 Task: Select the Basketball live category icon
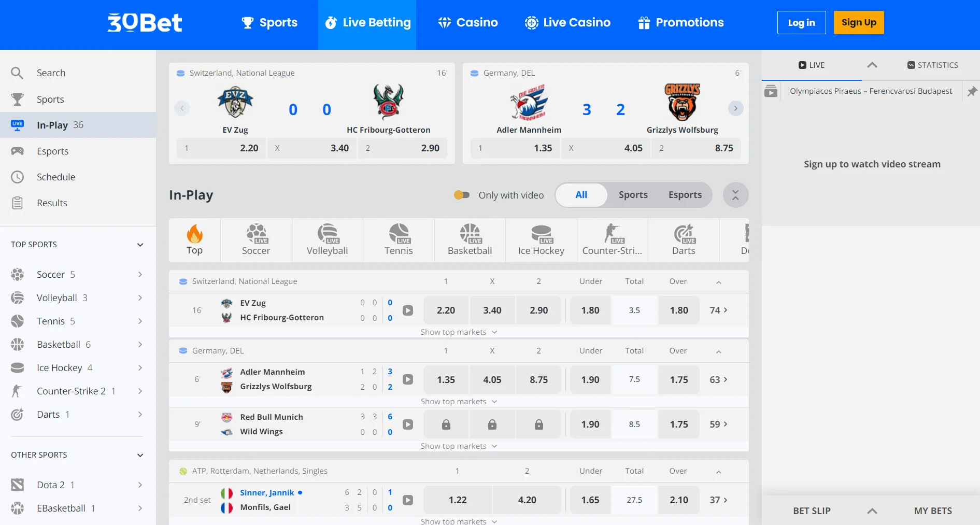(x=470, y=240)
